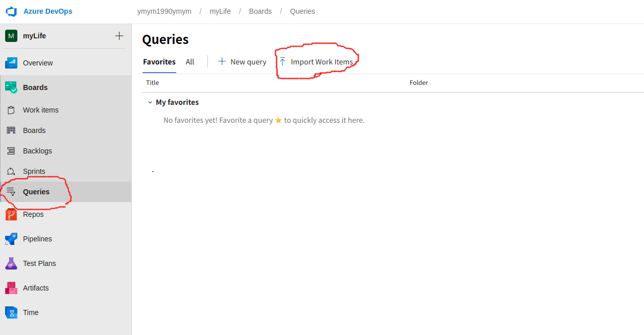Open the Pipelines hub label
644x335 pixels.
point(37,239)
